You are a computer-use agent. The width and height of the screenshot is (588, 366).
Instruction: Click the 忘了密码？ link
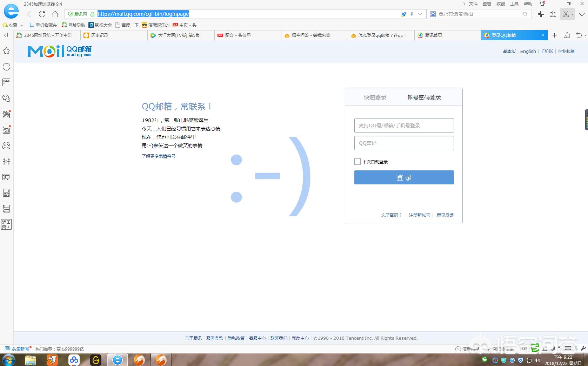(391, 215)
